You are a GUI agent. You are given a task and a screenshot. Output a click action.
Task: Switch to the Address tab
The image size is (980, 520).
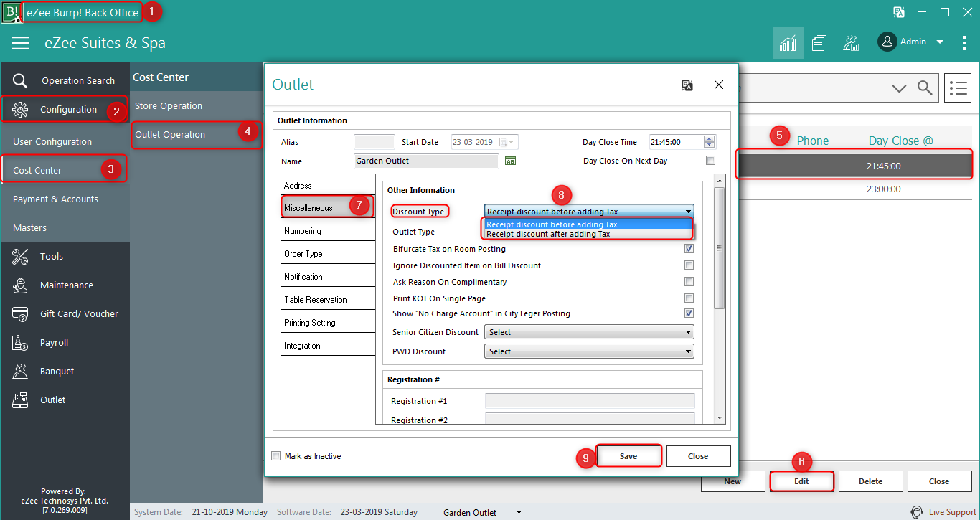[x=328, y=185]
